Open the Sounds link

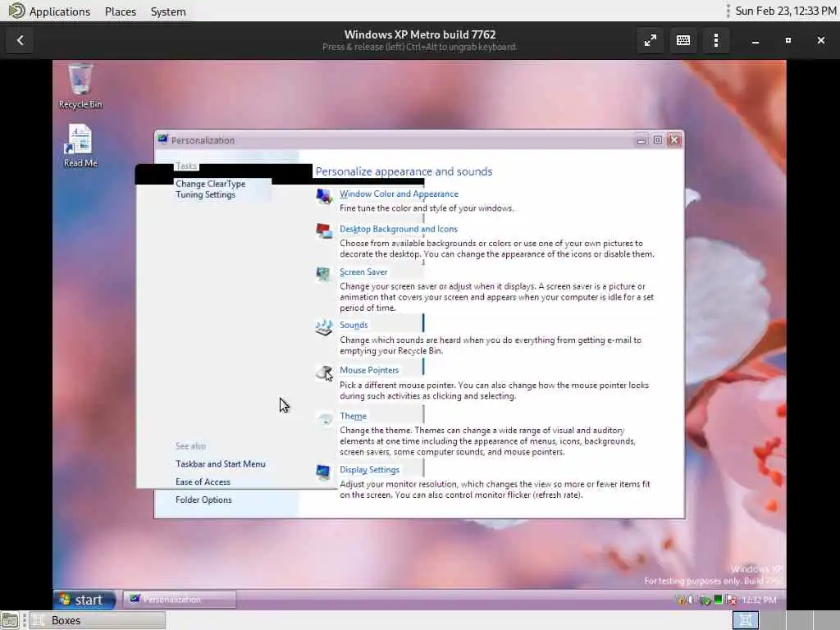pyautogui.click(x=354, y=325)
